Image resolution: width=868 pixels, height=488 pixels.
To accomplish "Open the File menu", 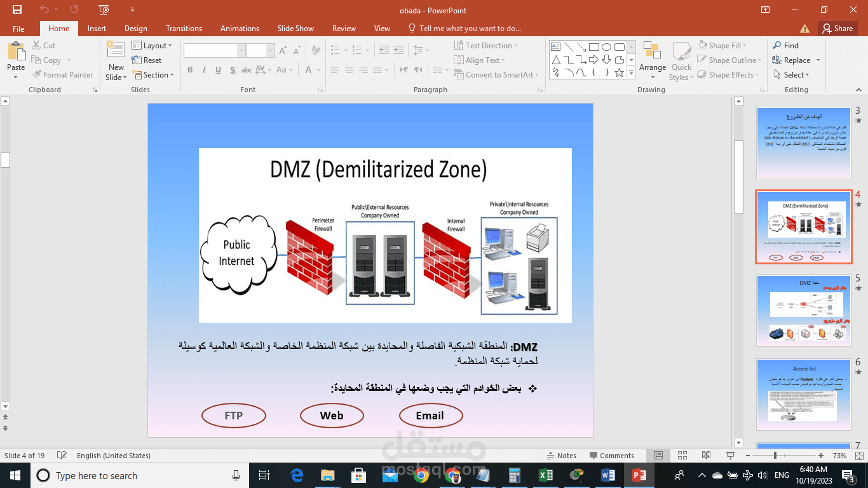I will point(18,29).
